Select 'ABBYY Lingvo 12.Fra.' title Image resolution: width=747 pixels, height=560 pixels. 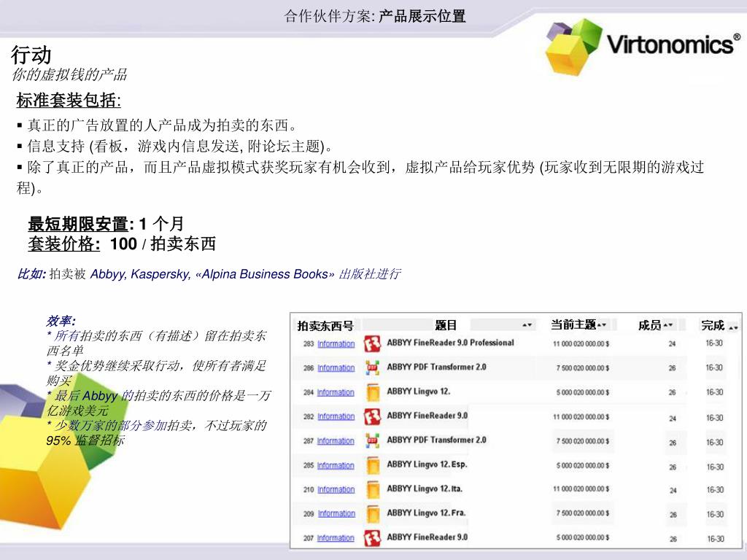(x=426, y=513)
